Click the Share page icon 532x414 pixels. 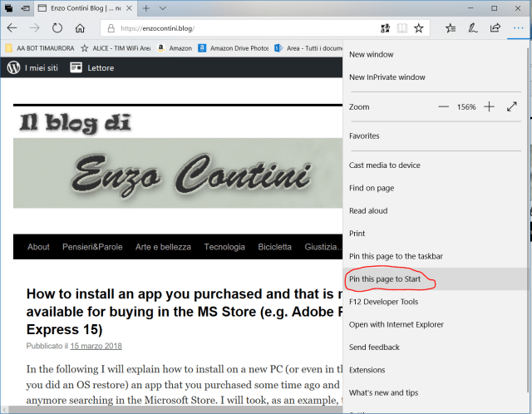point(495,27)
